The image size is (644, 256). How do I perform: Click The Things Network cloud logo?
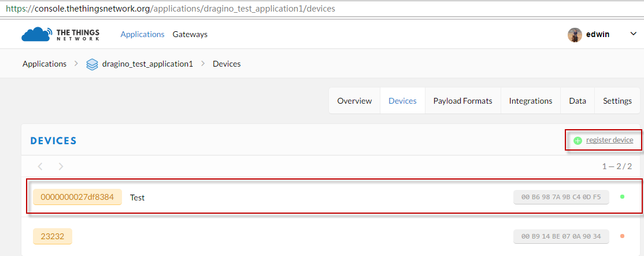(x=60, y=34)
